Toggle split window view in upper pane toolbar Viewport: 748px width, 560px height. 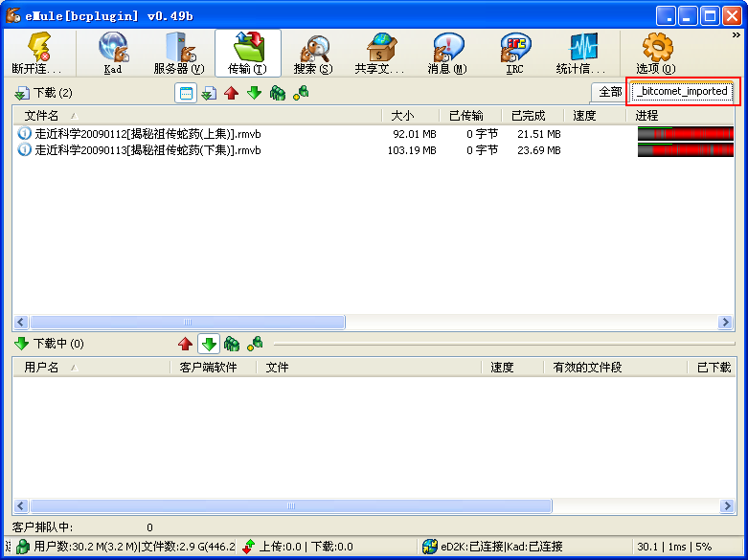186,93
